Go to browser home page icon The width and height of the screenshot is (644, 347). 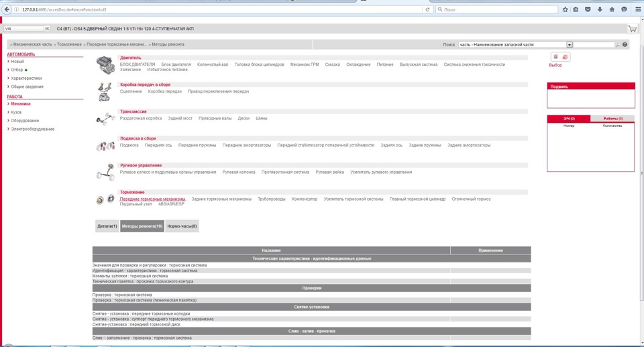click(x=612, y=9)
